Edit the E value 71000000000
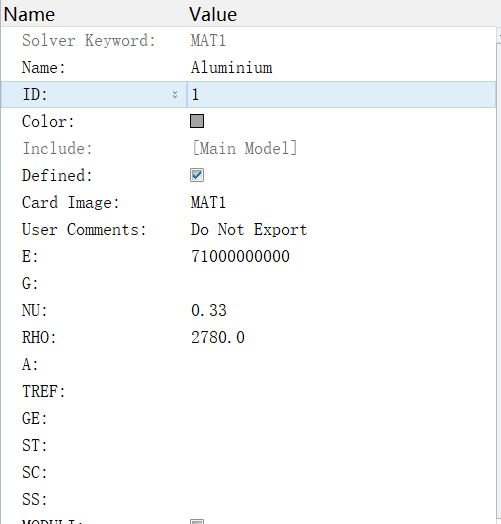The image size is (501, 524). (240, 256)
